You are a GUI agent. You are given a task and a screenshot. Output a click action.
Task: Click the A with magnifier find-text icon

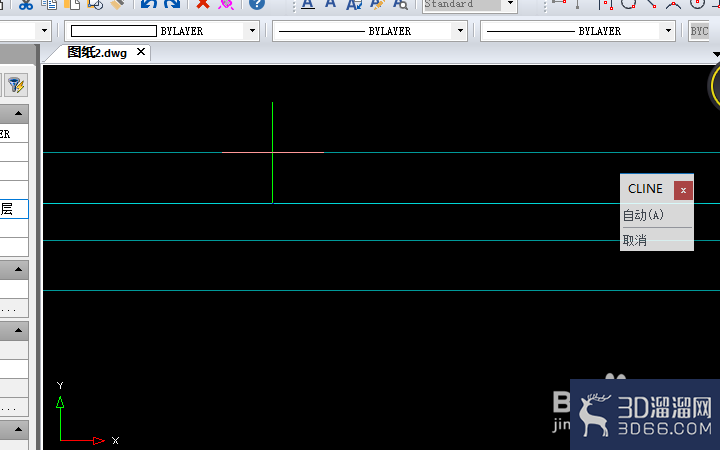click(400, 5)
